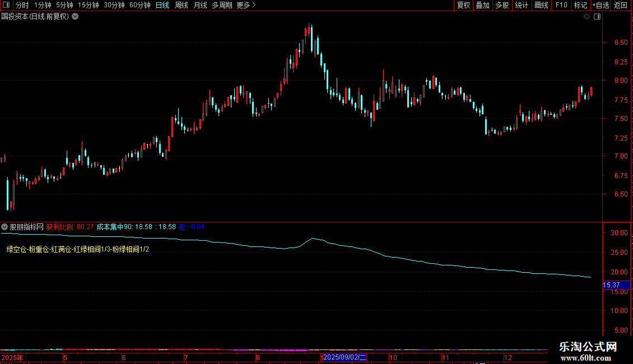
Task: Click the 15.37 axis value marker
Action: click(616, 285)
